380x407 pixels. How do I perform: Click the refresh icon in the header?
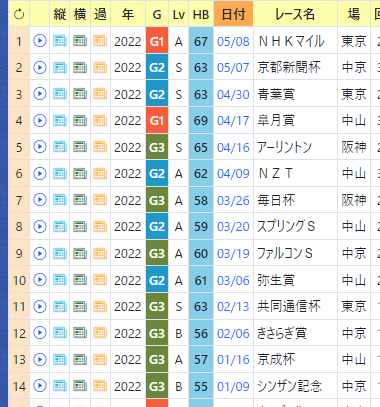pyautogui.click(x=19, y=14)
